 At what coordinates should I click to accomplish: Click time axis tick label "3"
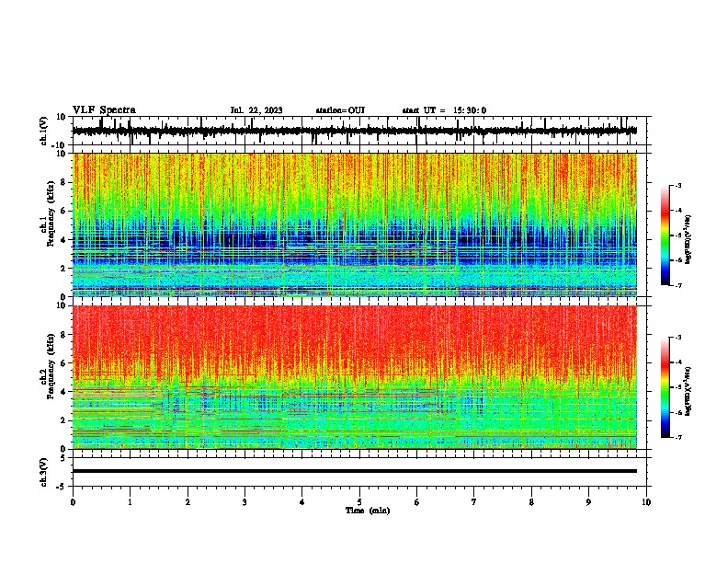click(x=245, y=502)
